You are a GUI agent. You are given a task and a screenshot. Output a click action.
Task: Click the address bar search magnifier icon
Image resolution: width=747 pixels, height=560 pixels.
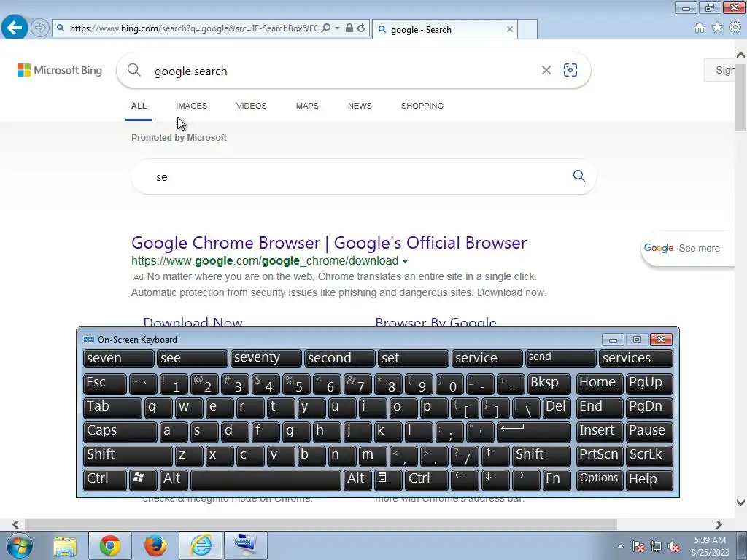[x=326, y=28]
